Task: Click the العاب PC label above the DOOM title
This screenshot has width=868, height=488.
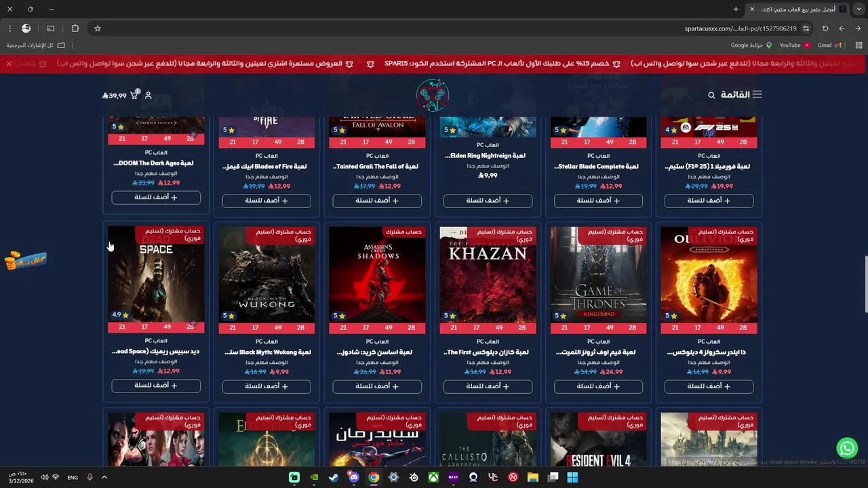Action: tap(156, 152)
